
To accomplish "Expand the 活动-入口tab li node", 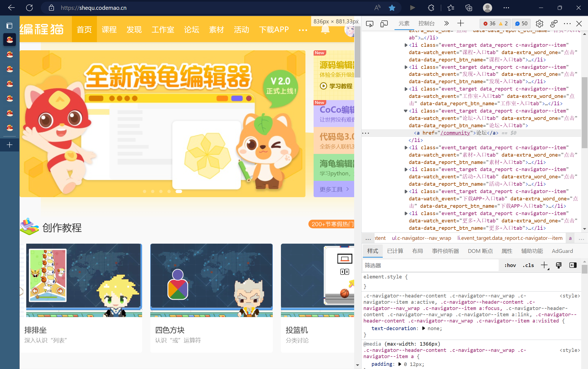I will coord(406,169).
